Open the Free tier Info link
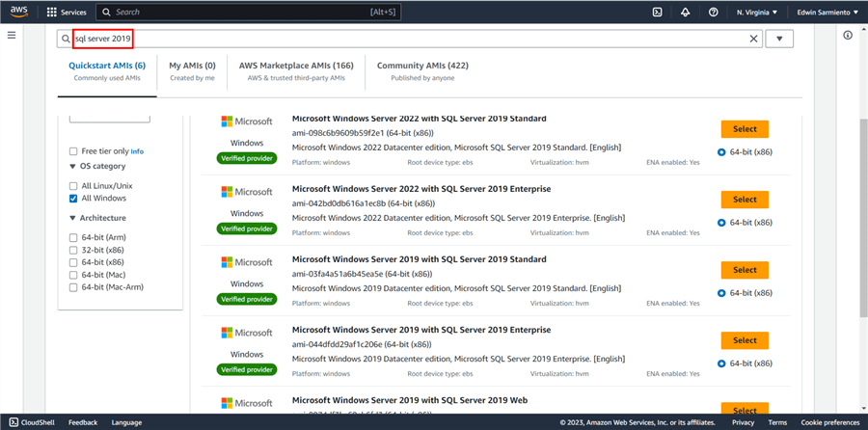 click(x=137, y=151)
